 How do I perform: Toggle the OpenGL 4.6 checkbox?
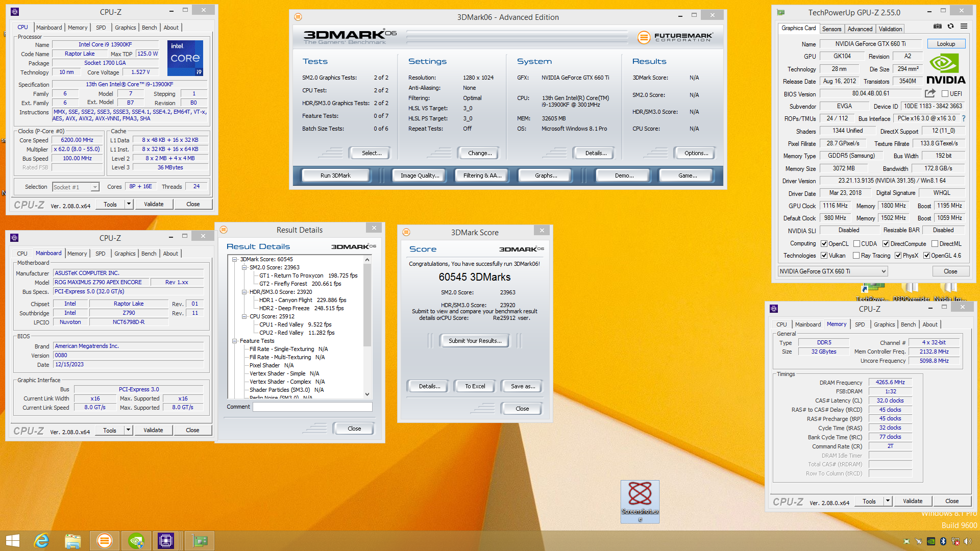tap(926, 256)
